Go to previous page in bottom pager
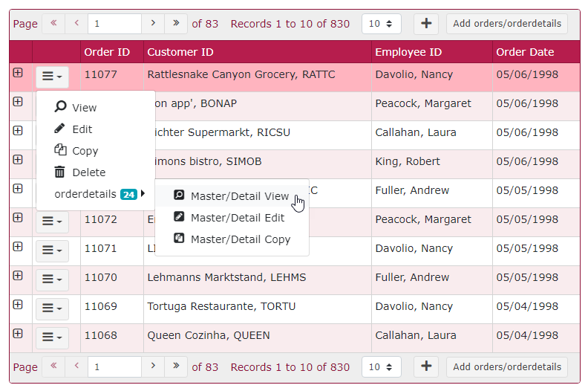 (76, 366)
